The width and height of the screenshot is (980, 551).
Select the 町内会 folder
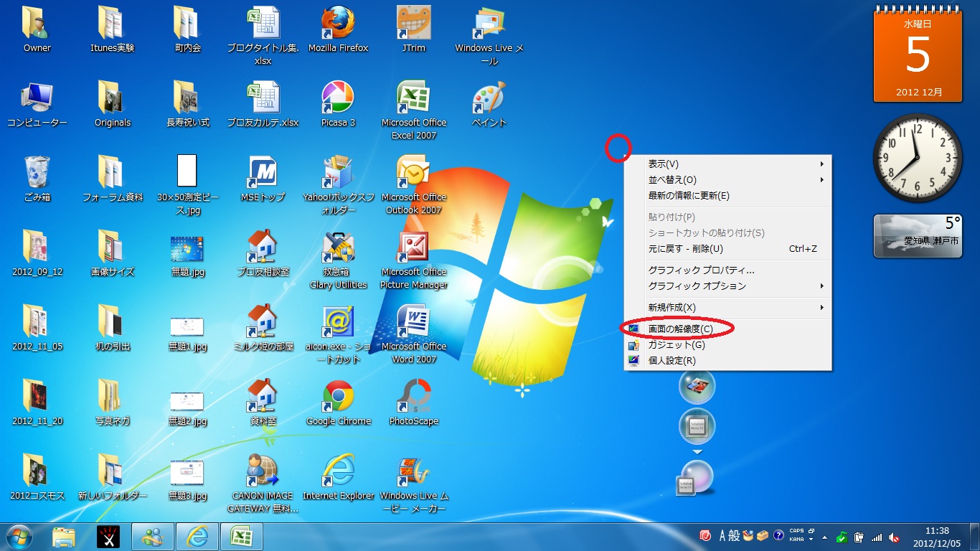[187, 30]
